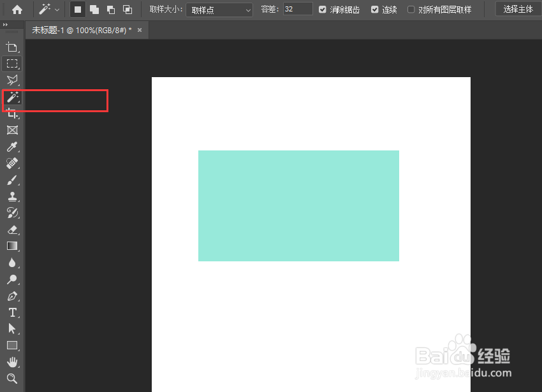The width and height of the screenshot is (542, 392).
Task: Select Intersect with Selection mode button
Action: pyautogui.click(x=128, y=10)
